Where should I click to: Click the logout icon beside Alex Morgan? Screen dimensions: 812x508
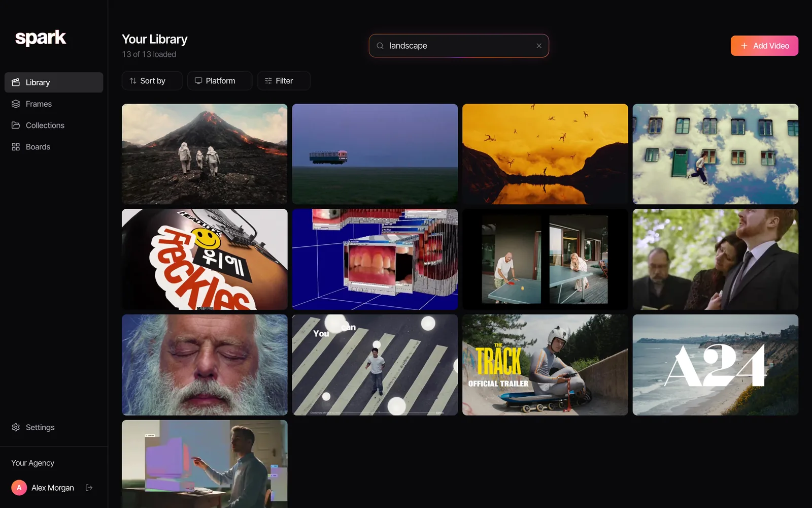click(x=89, y=488)
